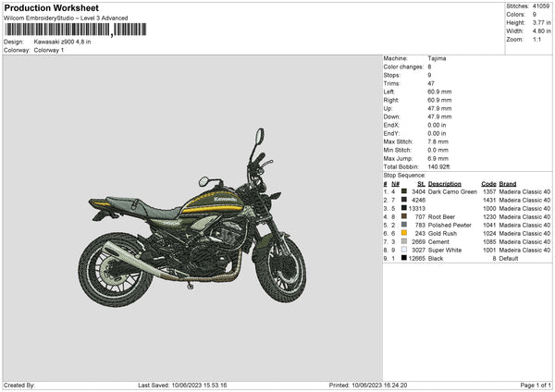This screenshot has height=392, width=555.
Task: Click the Trims value 47
Action: point(431,83)
